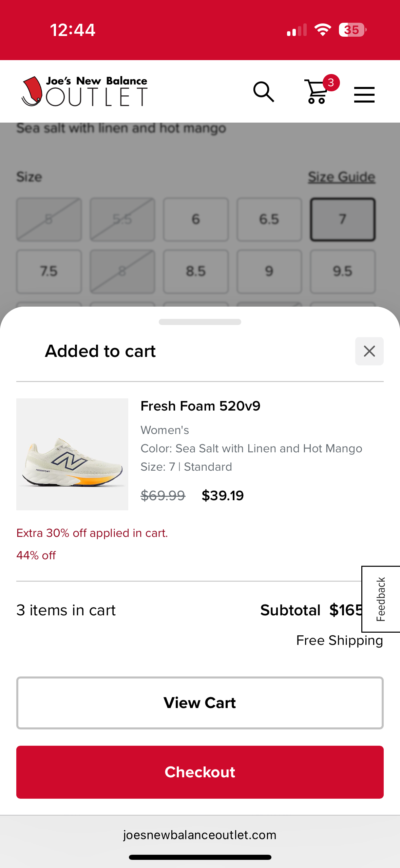Tap the Joe's New Balance Outlet logo
The height and width of the screenshot is (868, 400).
tap(84, 91)
